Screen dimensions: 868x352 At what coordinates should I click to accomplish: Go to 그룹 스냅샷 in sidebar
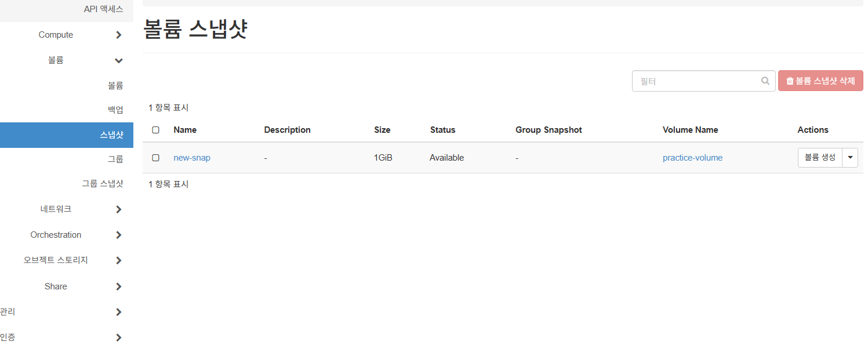coord(103,184)
